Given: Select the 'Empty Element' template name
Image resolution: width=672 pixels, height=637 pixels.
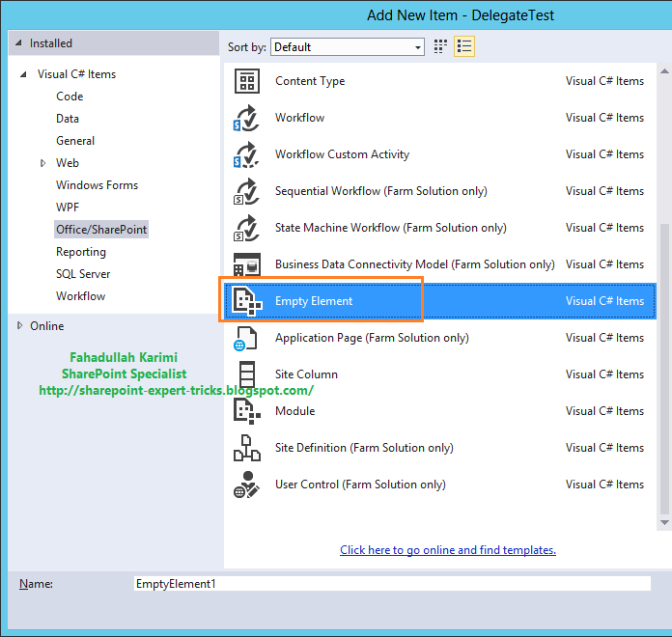Looking at the screenshot, I should (314, 301).
